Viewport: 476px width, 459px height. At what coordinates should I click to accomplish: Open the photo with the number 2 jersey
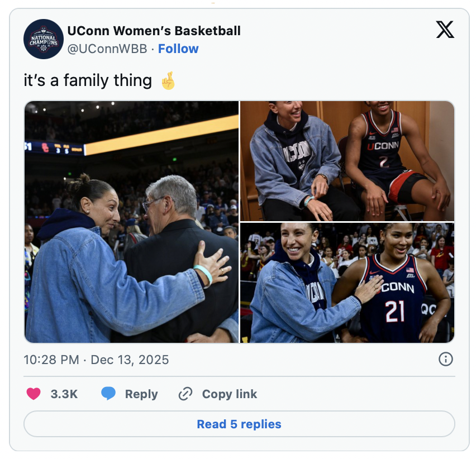tap(347, 161)
